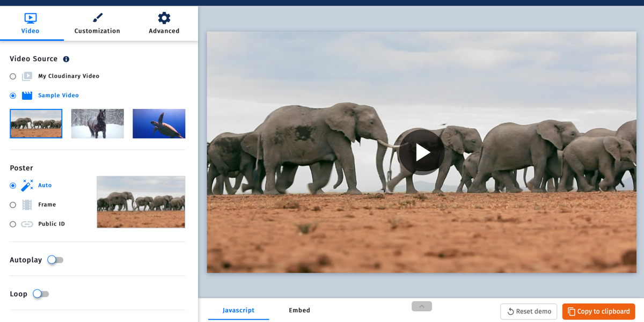Click the Reset demo button
Image resolution: width=644 pixels, height=322 pixels.
click(x=529, y=311)
